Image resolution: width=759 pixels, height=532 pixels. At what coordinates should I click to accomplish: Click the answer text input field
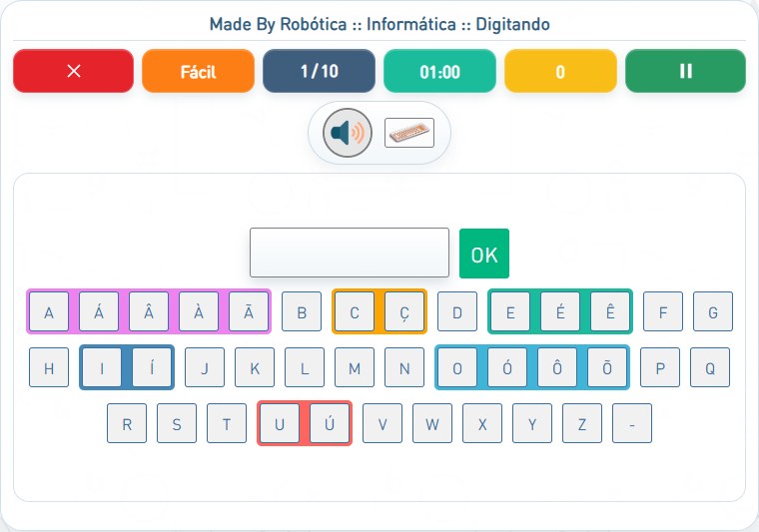pos(350,253)
